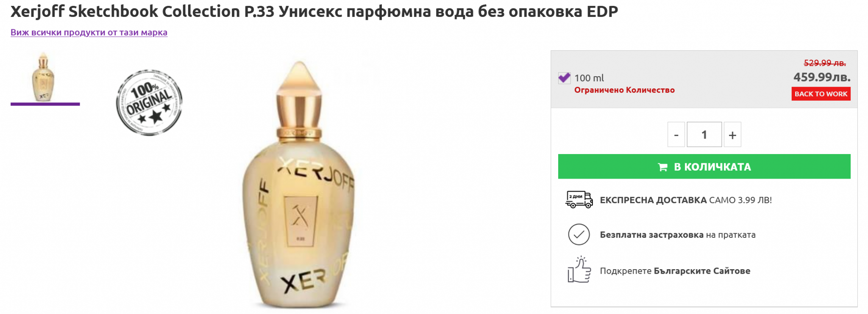868x314 pixels.
Task: Decrease quantity with the minus button
Action: 676,135
